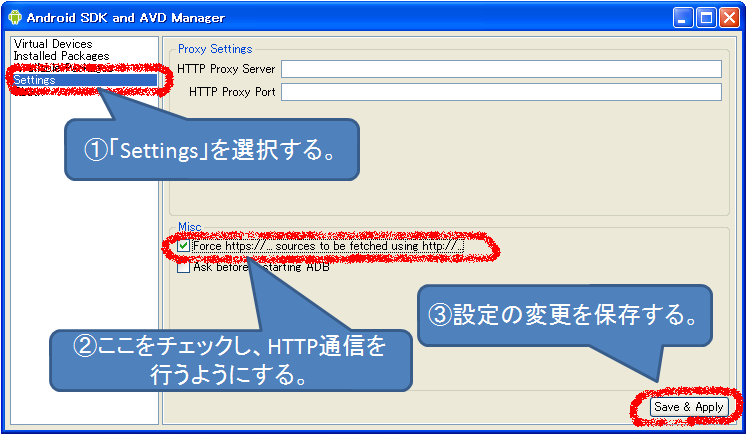Screen dimensions: 747x435
Task: Maximize the Android SDK and AVD Manager window
Action: click(x=706, y=18)
